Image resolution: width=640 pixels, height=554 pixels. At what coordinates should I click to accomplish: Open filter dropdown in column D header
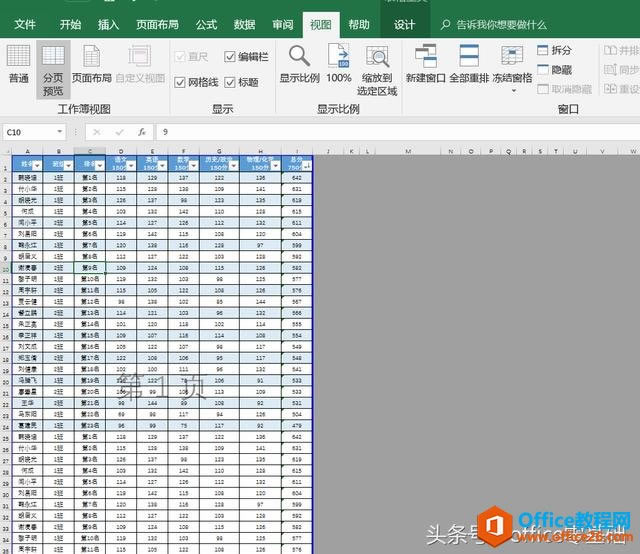[131, 165]
